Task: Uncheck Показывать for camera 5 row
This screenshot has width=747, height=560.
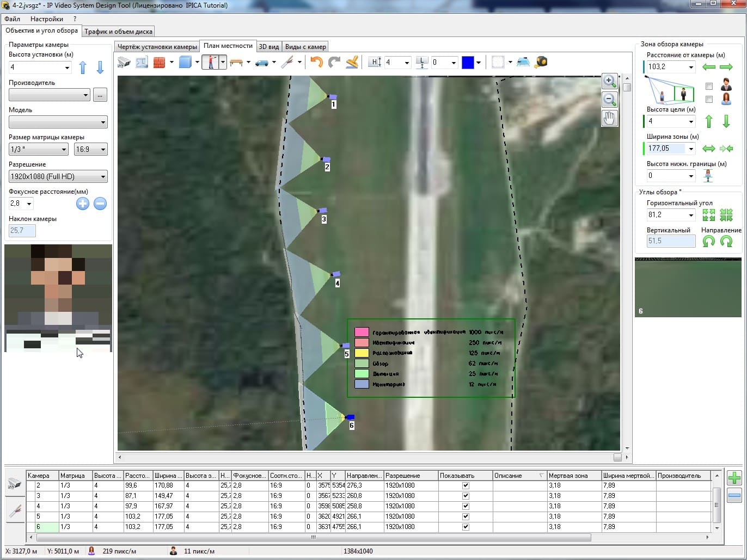Action: 466,516
